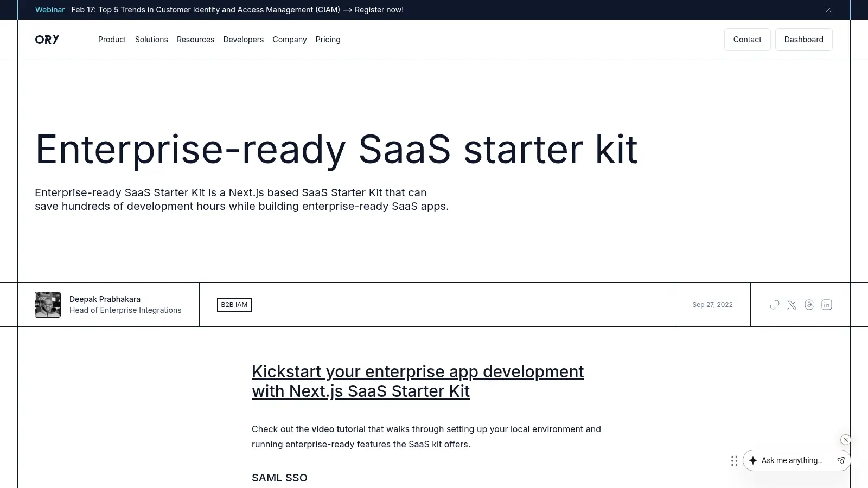868x488 pixels.
Task: Open the Company menu
Action: 290,40
